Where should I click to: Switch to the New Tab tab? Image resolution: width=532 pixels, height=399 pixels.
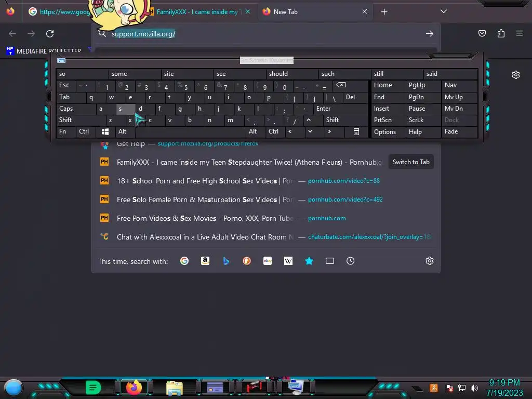315,12
